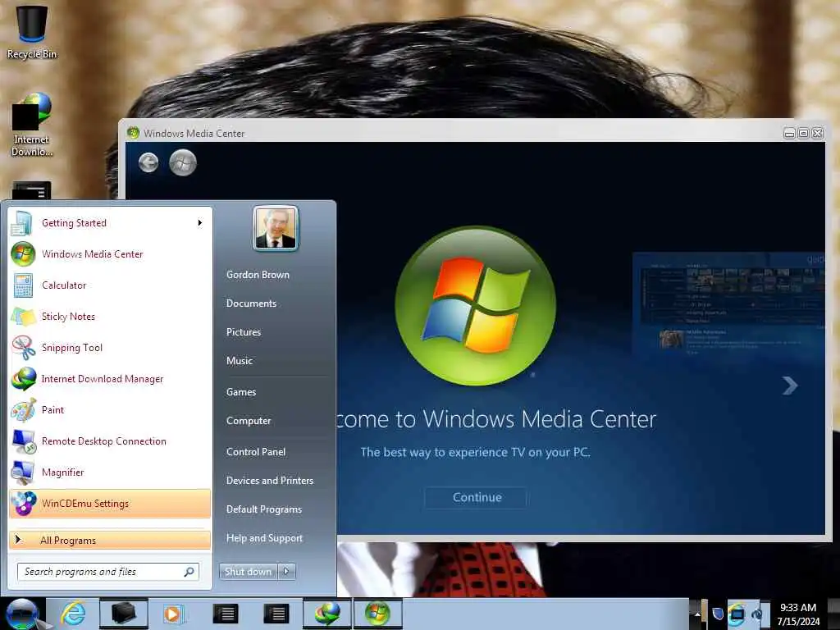Image resolution: width=840 pixels, height=630 pixels.
Task: Click the Windows Media Center taskbar icon
Action: 377,614
